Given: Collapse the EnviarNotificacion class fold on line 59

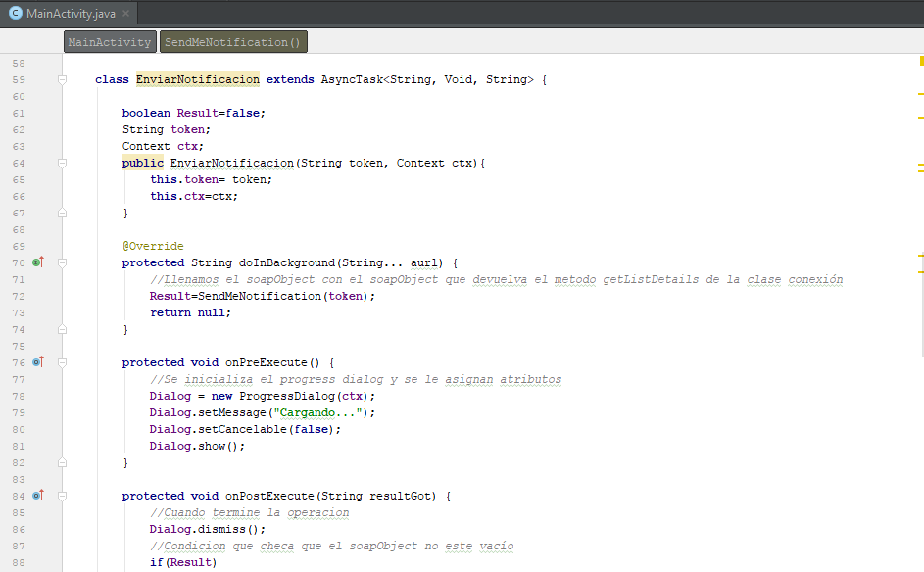Looking at the screenshot, I should [62, 79].
